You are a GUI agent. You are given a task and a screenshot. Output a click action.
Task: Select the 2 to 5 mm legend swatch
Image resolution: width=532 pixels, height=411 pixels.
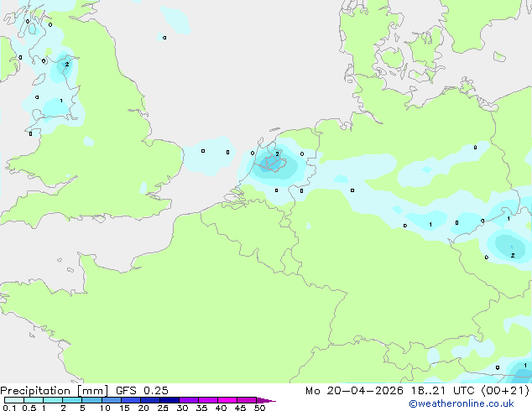[72, 400]
